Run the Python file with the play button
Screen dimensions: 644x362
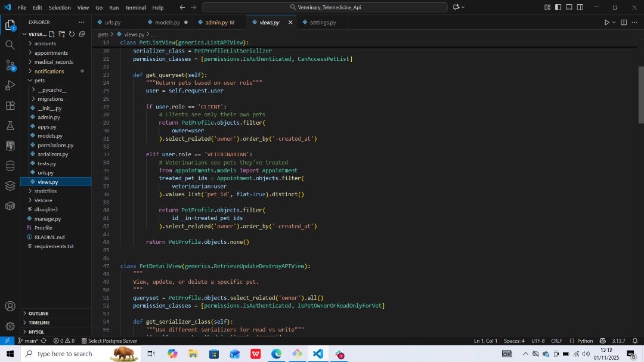[606, 22]
